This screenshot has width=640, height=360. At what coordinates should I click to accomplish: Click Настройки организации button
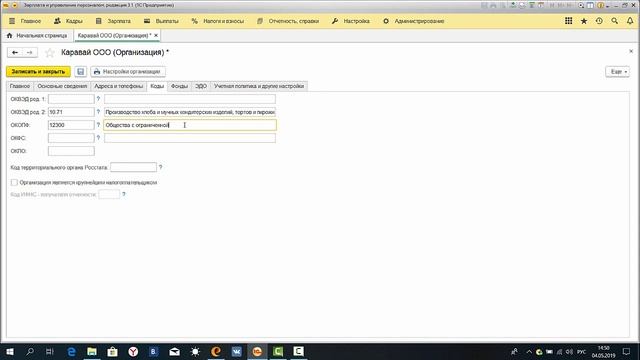(x=128, y=71)
